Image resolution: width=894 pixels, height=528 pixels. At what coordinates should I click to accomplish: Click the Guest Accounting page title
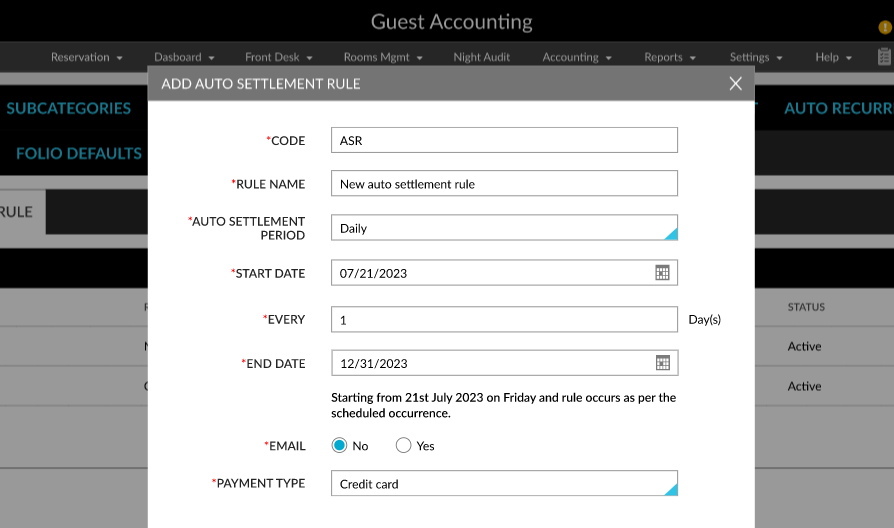click(452, 22)
